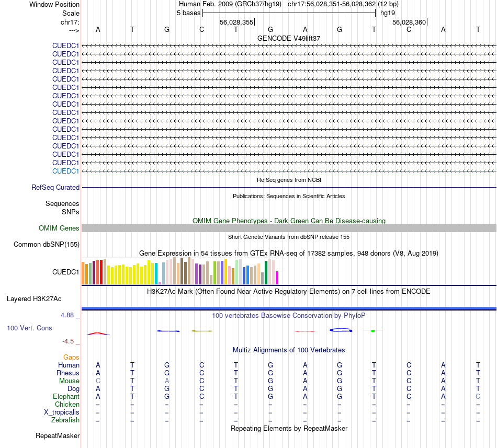Open the H3K27Ac Mark track title
Image resolution: width=497 pixels, height=448 pixels.
[289, 291]
